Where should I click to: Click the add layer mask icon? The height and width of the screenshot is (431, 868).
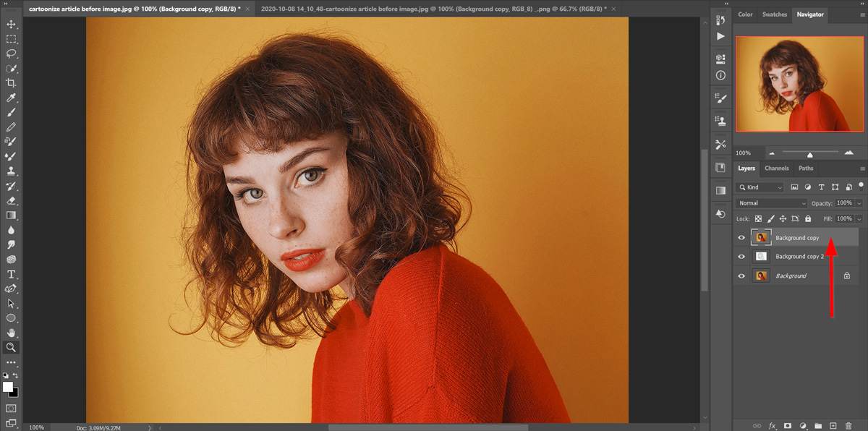[788, 426]
